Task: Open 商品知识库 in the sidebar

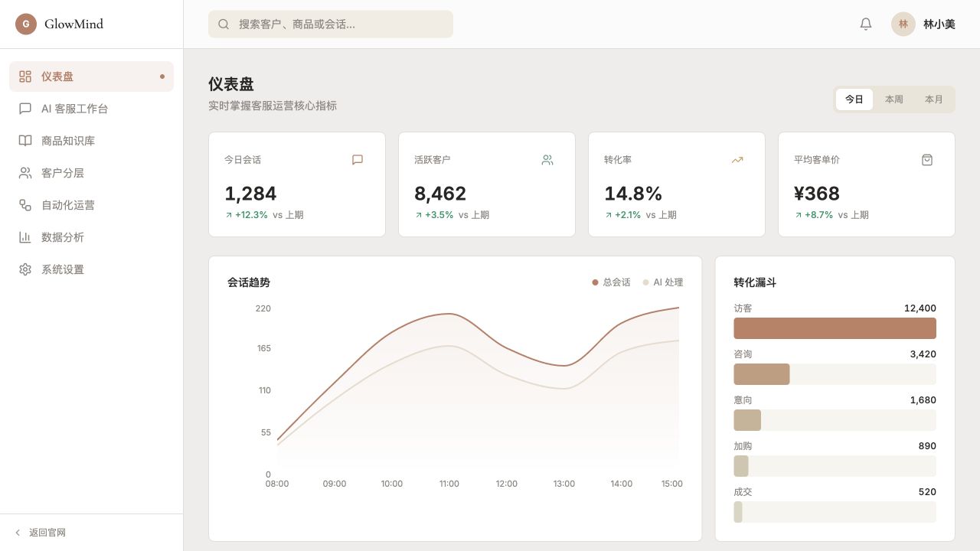Action: tap(91, 141)
